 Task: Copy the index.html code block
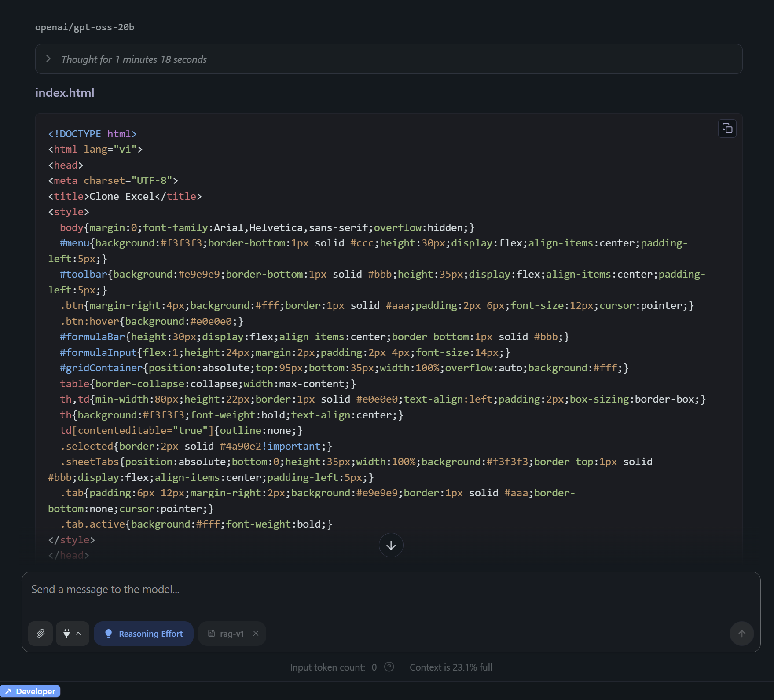click(x=727, y=128)
